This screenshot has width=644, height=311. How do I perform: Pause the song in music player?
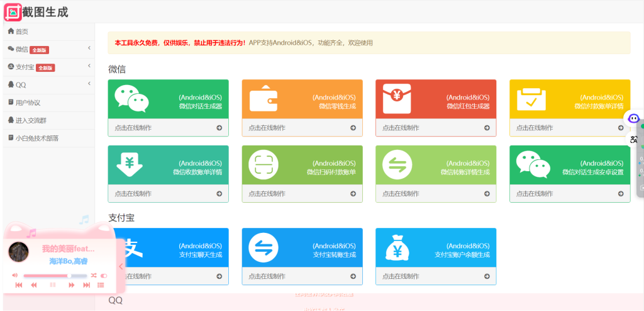click(53, 285)
